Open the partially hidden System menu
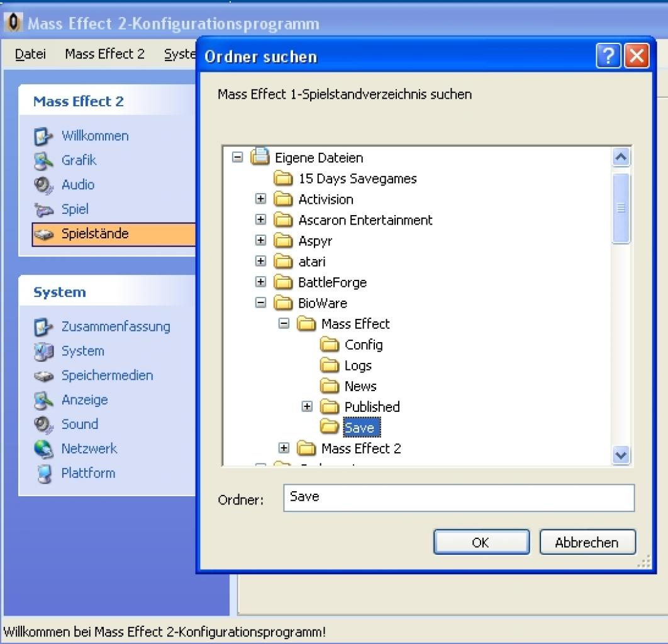This screenshot has width=668, height=644. click(x=180, y=54)
